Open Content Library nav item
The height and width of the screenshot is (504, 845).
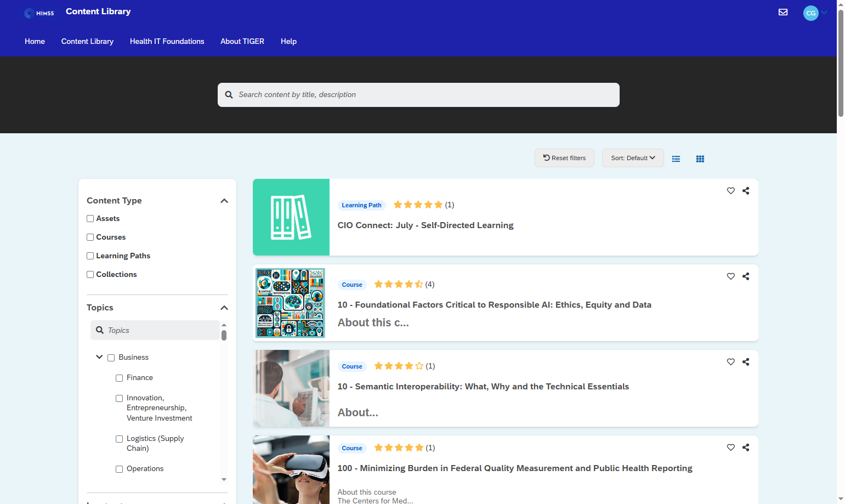point(87,42)
